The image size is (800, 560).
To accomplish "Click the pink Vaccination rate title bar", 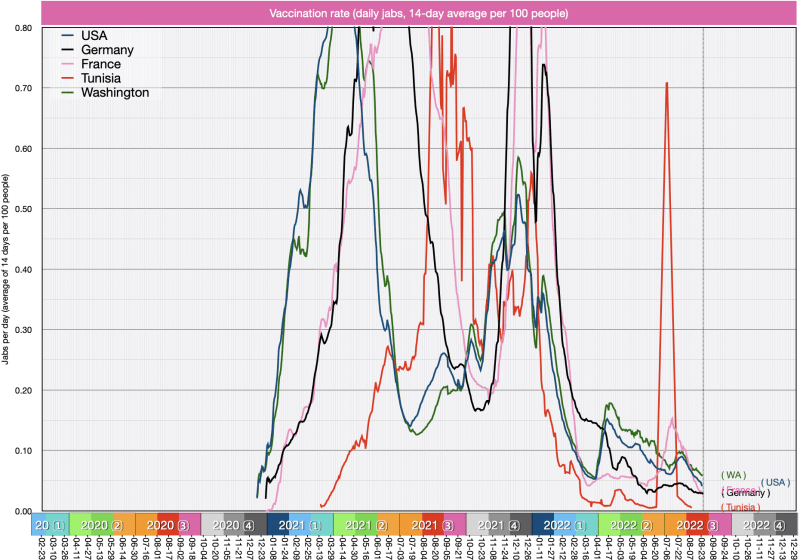I will (x=419, y=14).
